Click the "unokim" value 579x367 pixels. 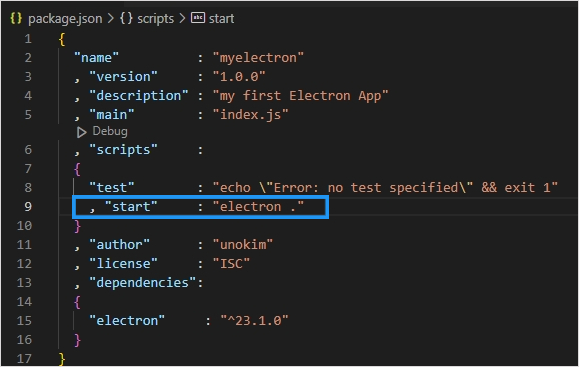pyautogui.click(x=243, y=245)
